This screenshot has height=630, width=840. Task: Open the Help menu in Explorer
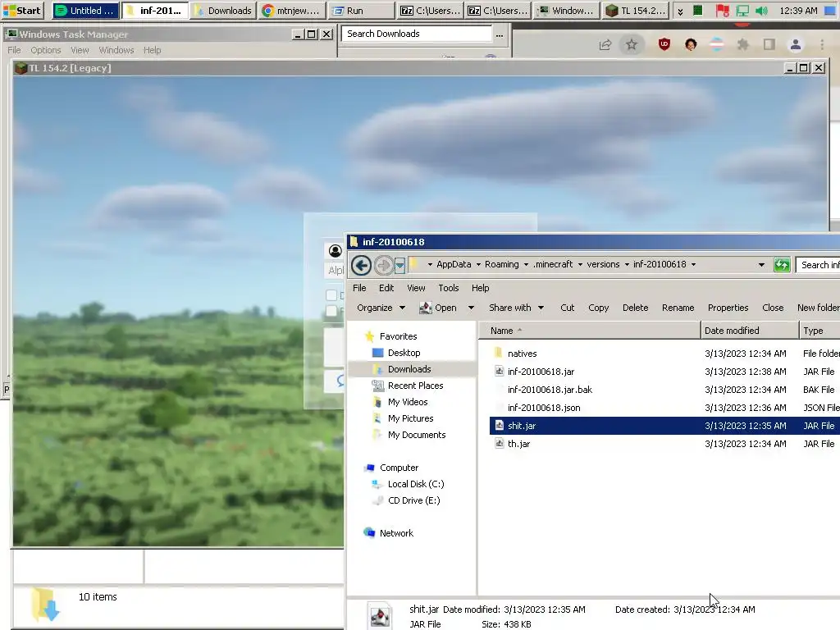pos(480,288)
